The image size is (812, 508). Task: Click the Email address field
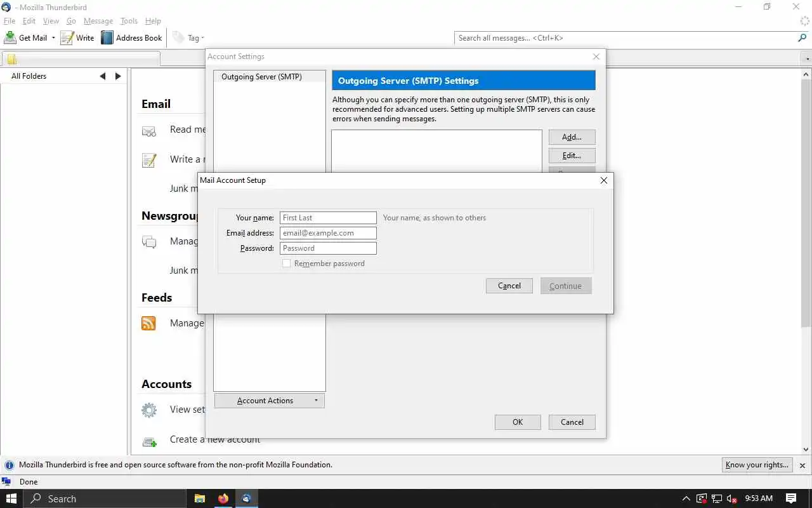(328, 233)
